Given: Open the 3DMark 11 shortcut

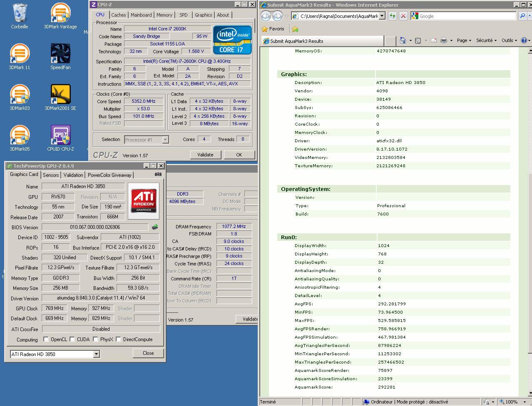Looking at the screenshot, I should click(x=20, y=57).
